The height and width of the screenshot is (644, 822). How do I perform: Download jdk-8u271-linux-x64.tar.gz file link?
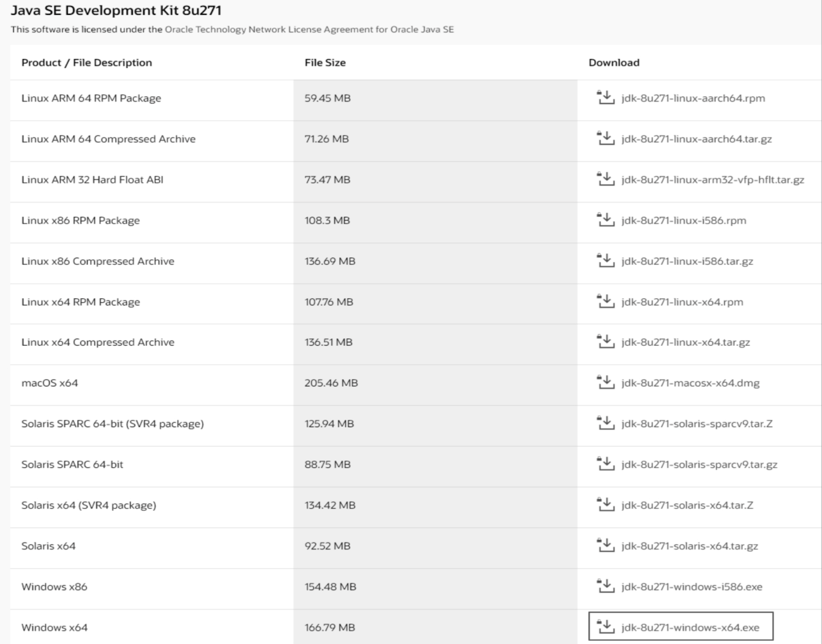(685, 343)
